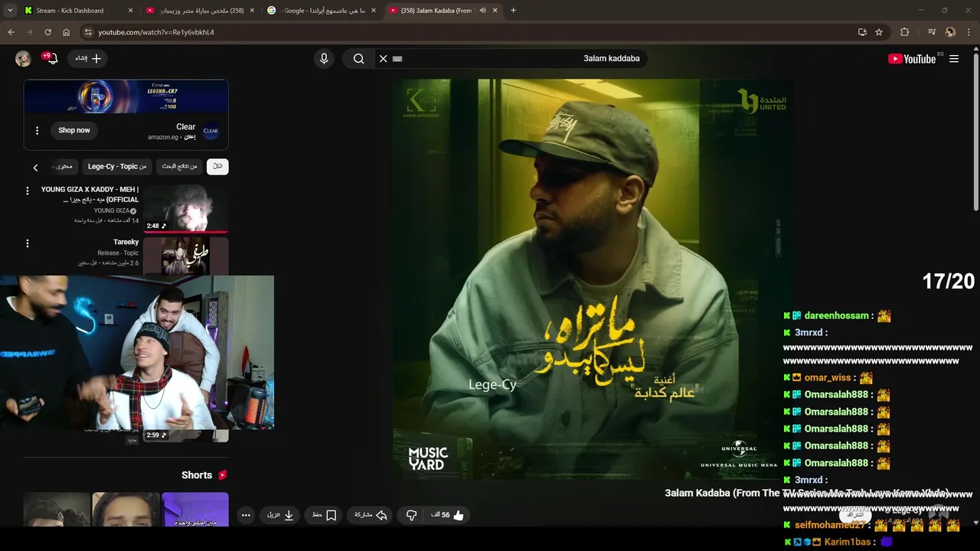Viewport: 980px width, 551px height.
Task: Click the page vertical scrollbar thumb
Action: [976, 130]
